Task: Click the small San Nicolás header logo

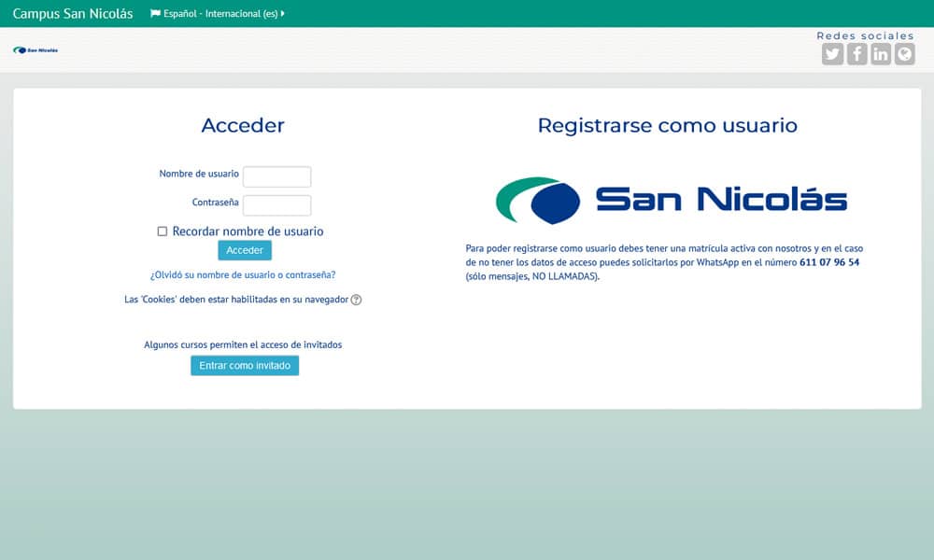Action: 35,50
